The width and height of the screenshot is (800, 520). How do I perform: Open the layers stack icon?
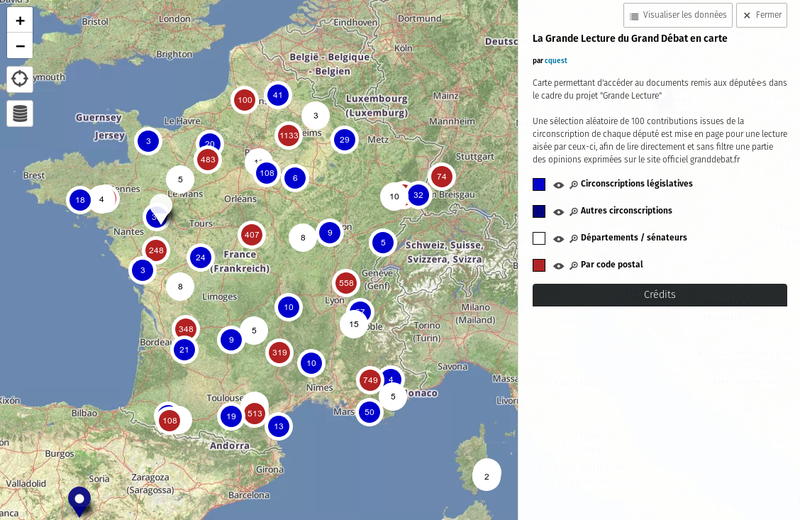pos(20,113)
